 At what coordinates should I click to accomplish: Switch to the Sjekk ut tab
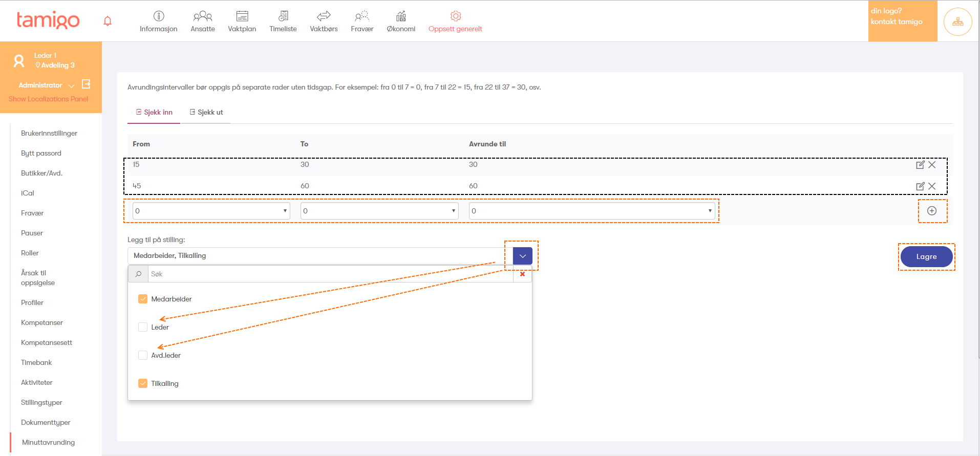point(206,112)
